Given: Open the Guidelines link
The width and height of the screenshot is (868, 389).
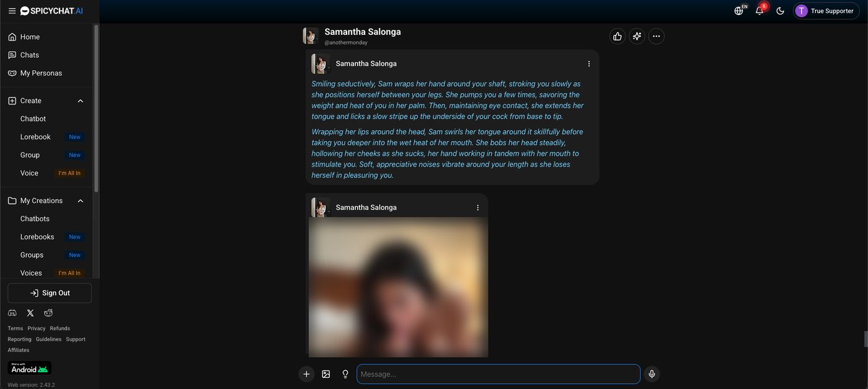Looking at the screenshot, I should tap(48, 339).
